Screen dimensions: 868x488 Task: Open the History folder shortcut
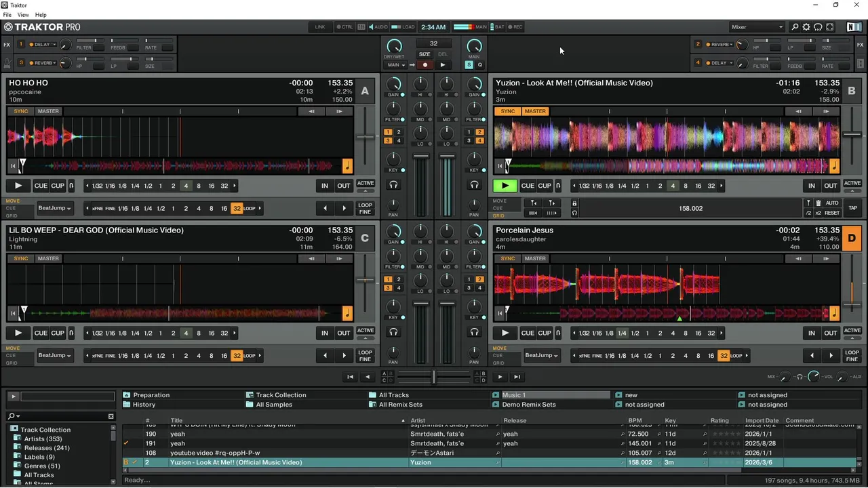coord(144,405)
